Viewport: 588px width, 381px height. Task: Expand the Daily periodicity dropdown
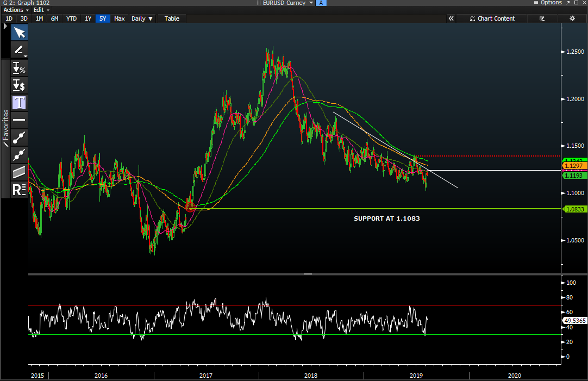point(142,18)
